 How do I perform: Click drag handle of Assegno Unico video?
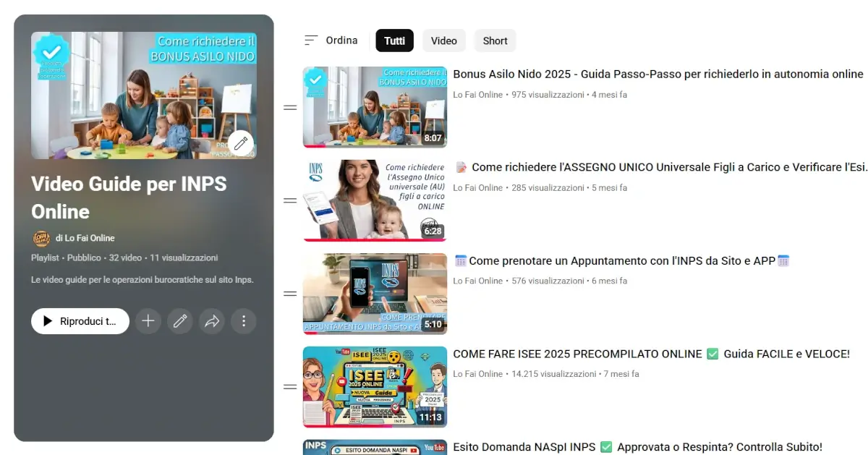290,200
